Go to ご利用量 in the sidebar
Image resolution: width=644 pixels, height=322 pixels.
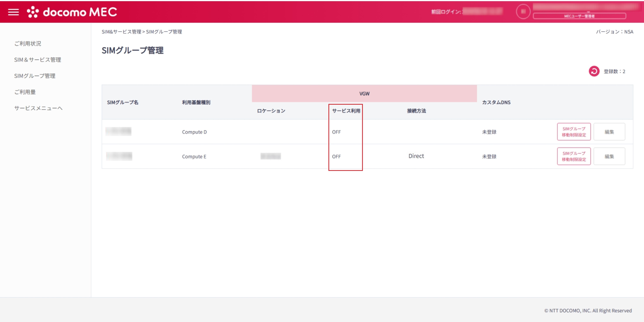coord(25,92)
